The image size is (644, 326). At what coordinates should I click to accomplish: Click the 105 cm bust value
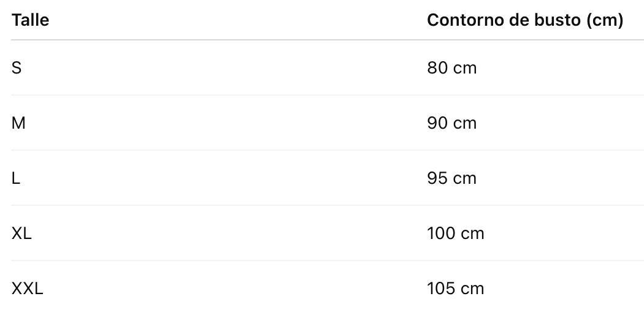[456, 288]
